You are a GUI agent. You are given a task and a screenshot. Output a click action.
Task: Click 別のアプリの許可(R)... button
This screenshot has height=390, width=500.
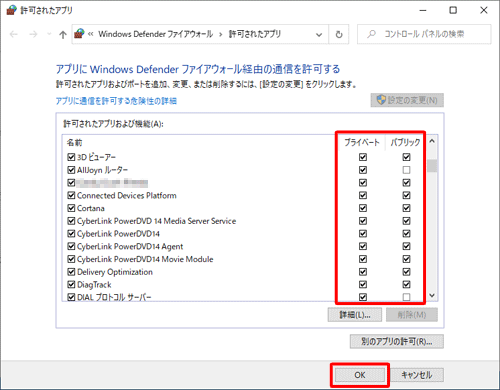pyautogui.click(x=397, y=341)
